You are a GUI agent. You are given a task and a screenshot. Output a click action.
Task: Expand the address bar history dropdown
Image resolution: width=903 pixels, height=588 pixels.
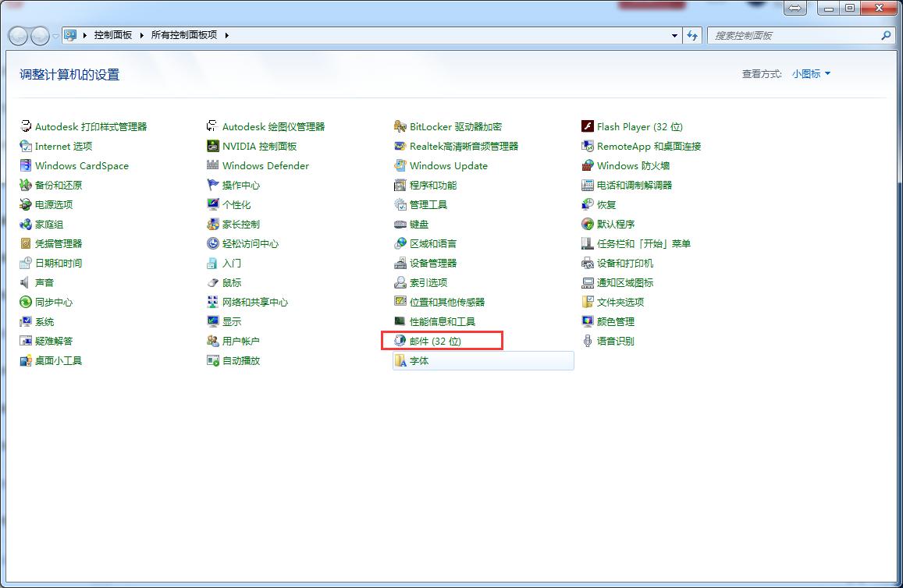[674, 35]
